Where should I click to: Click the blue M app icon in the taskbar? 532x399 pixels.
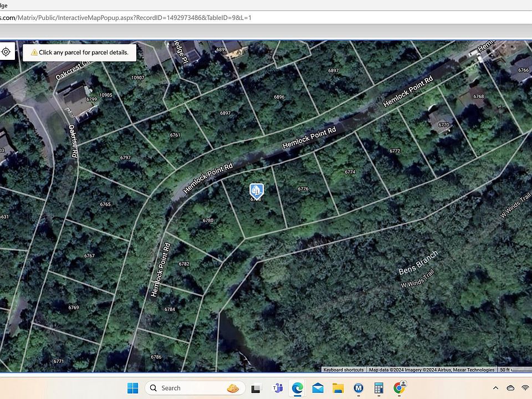(359, 388)
